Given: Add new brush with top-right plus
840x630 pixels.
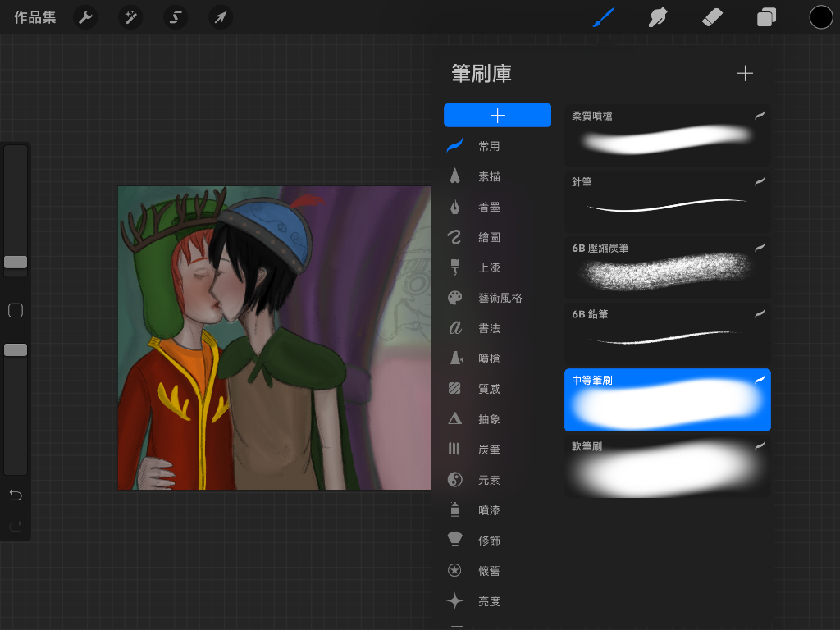Looking at the screenshot, I should (x=745, y=73).
